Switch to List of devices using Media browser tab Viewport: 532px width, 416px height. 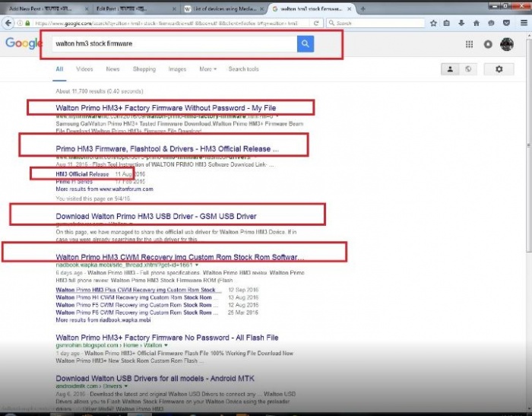tap(224, 9)
